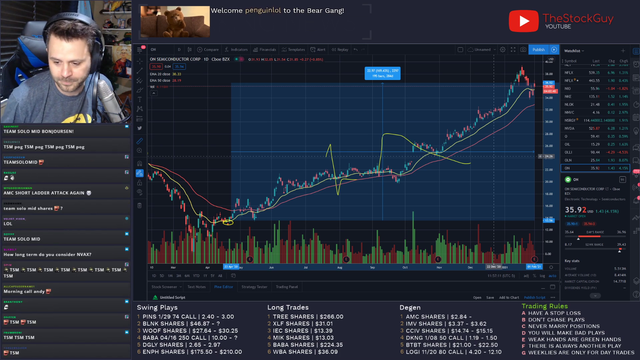
Task: Open the alerts clock icon in right sidebar
Action: pyautogui.click(x=636, y=64)
